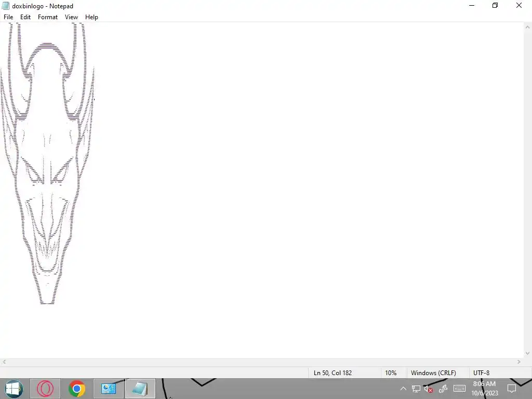This screenshot has height=399, width=532.
Task: Open the Format menu
Action: tap(47, 17)
